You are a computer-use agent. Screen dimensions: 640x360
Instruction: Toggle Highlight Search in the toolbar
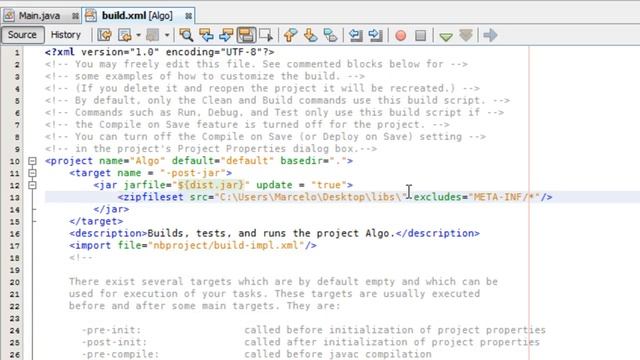pyautogui.click(x=246, y=35)
